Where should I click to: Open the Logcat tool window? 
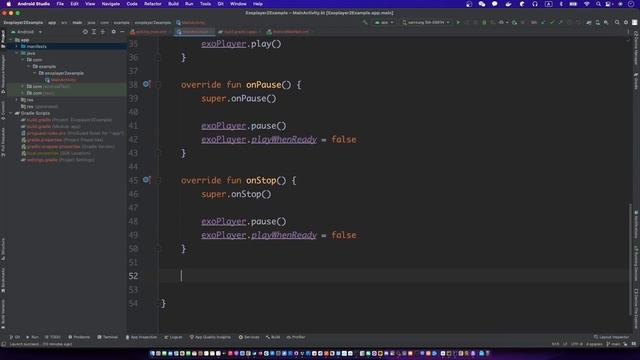tap(173, 337)
